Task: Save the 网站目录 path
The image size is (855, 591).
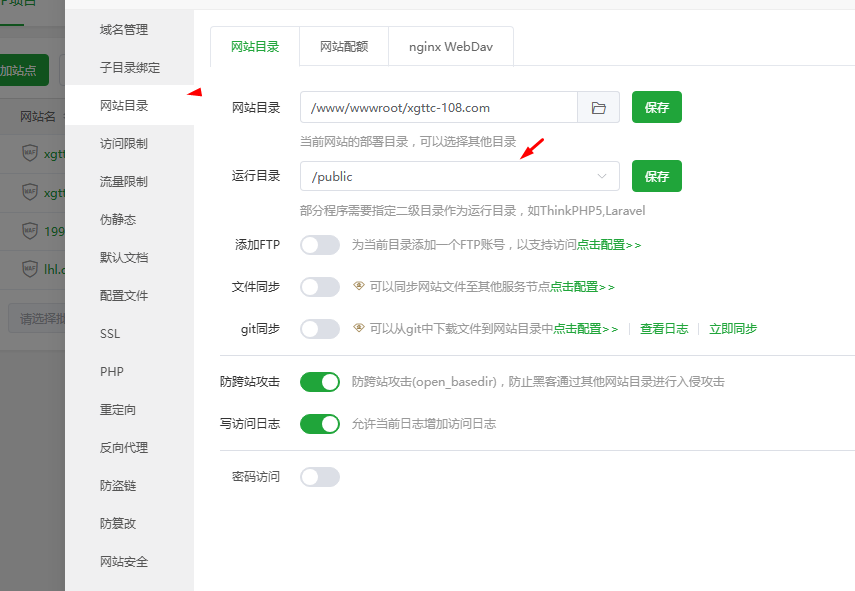Action: click(657, 107)
